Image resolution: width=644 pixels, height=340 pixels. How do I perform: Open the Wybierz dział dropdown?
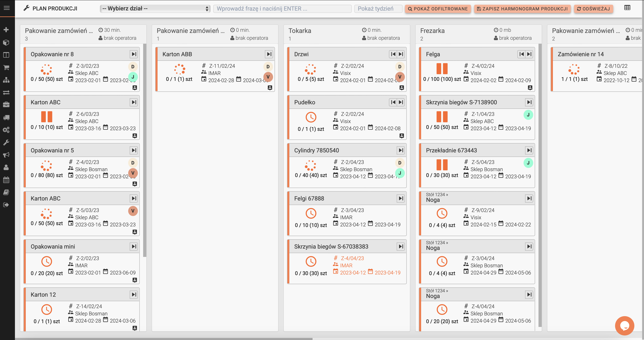click(x=155, y=9)
